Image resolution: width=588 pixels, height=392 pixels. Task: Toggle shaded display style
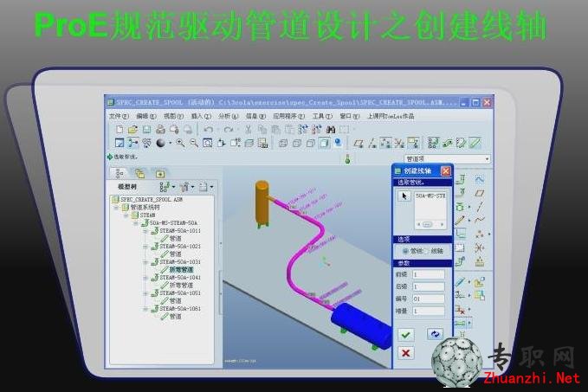[x=325, y=143]
